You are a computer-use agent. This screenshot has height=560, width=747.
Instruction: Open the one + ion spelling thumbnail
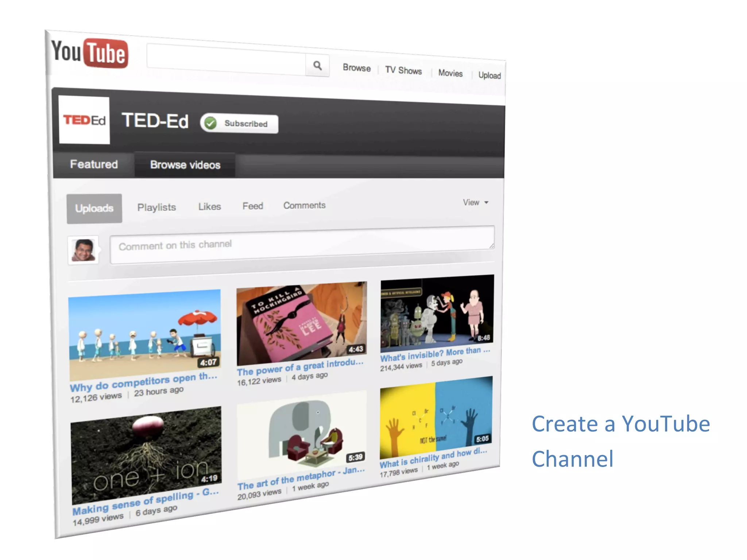(x=146, y=455)
